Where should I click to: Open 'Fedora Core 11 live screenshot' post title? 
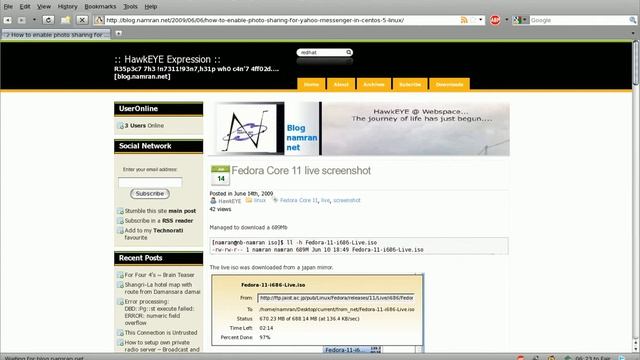[301, 171]
